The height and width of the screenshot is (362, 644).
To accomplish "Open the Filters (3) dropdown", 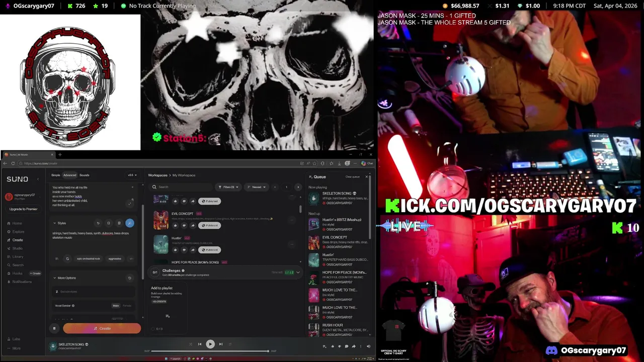I will (x=228, y=187).
